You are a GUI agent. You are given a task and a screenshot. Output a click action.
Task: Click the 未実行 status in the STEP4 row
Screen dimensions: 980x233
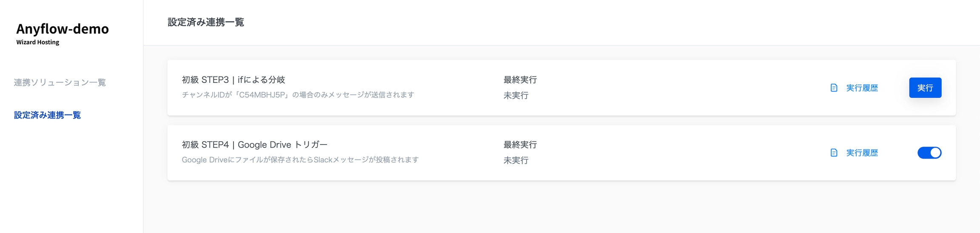[x=516, y=160]
